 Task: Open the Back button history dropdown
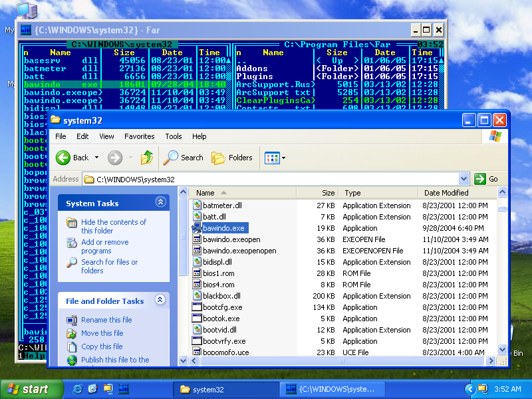pyautogui.click(x=96, y=158)
